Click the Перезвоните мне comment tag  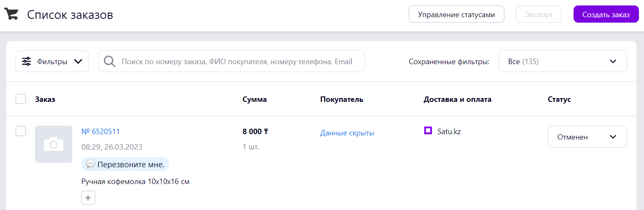125,164
